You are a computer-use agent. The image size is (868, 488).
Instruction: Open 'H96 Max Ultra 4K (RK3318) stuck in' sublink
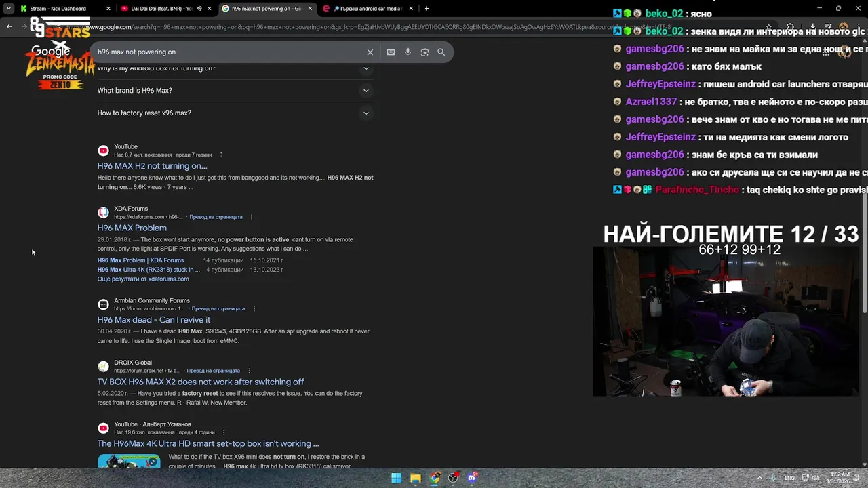coord(149,270)
